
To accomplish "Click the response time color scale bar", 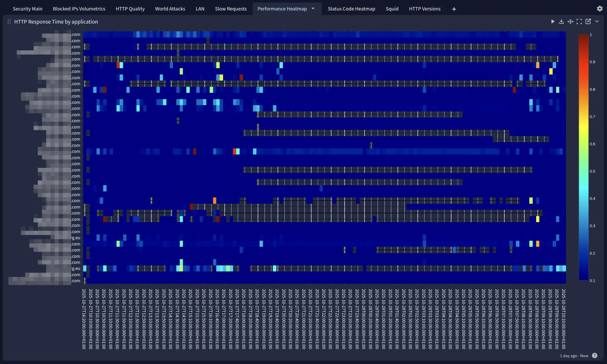I will (x=583, y=157).
